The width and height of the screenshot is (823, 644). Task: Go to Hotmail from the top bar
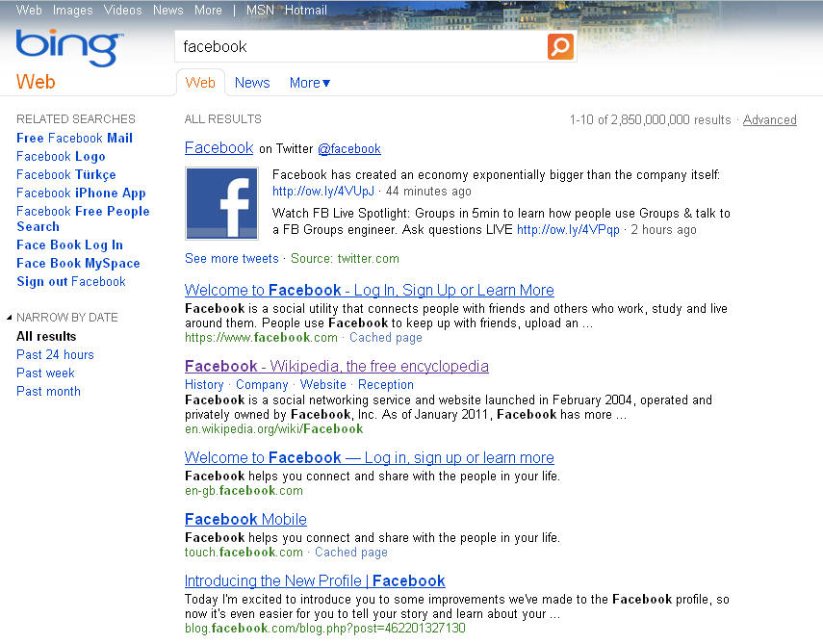[x=305, y=10]
